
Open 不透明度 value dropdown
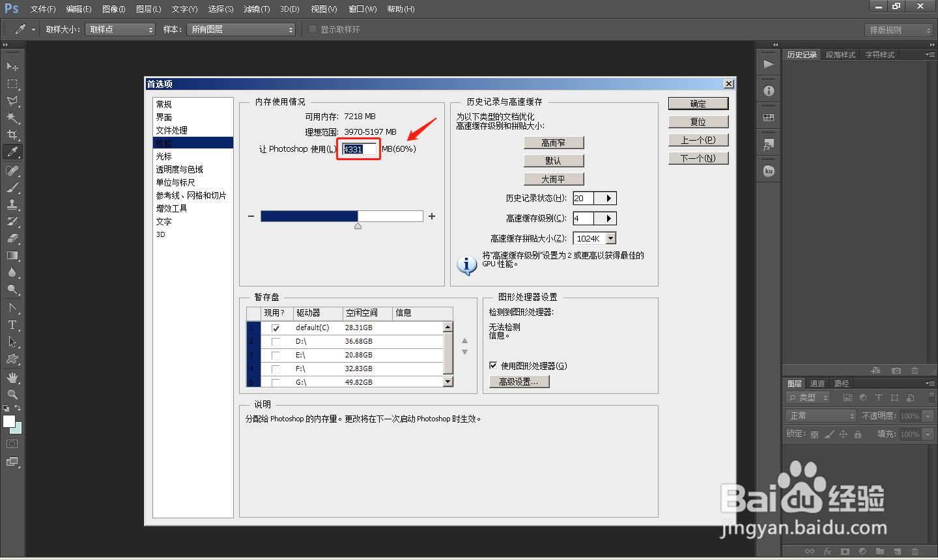click(x=928, y=415)
